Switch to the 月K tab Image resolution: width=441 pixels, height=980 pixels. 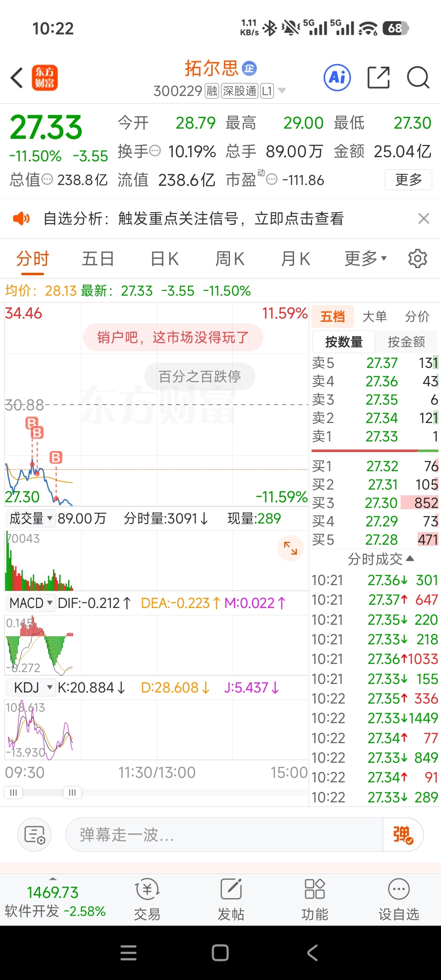coord(296,258)
